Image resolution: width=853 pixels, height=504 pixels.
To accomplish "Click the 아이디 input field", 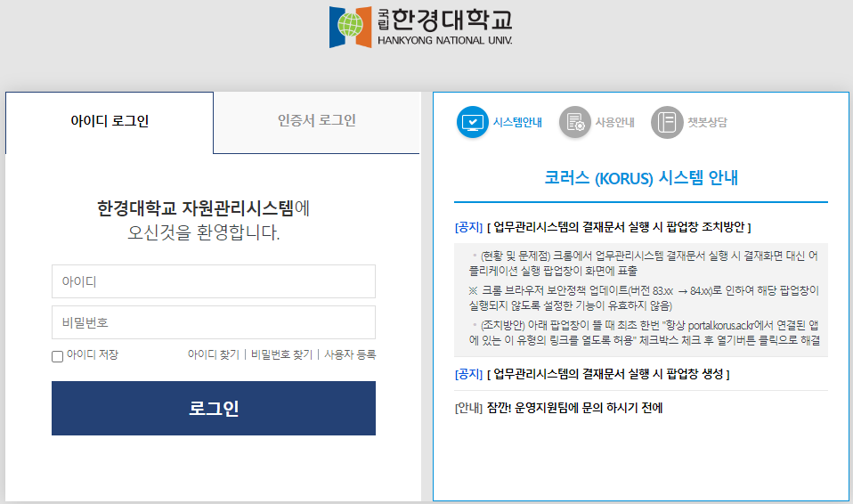I will 214,281.
